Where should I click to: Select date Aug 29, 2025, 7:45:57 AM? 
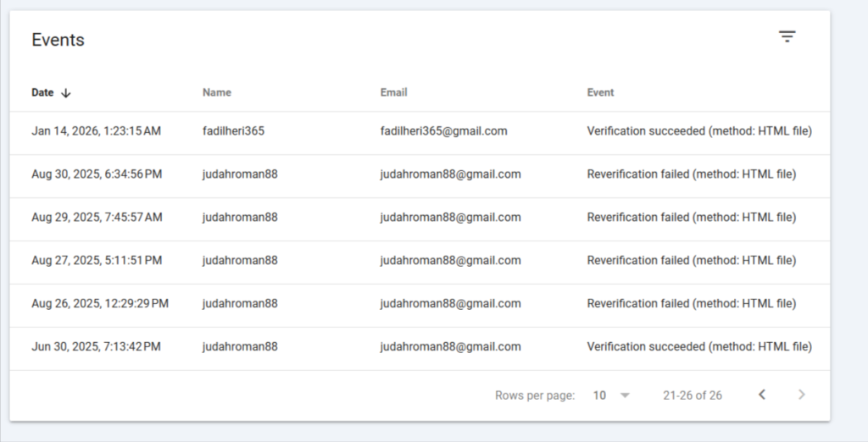[x=97, y=218]
